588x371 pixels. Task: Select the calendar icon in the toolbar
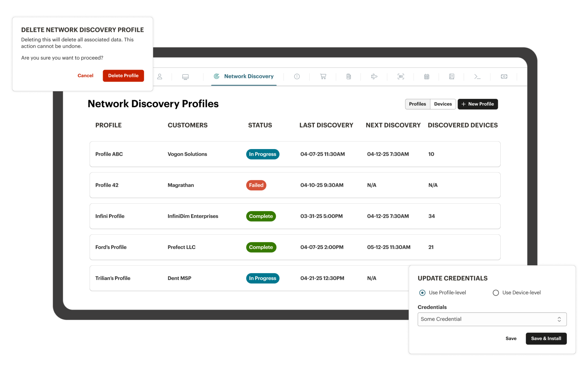point(426,77)
